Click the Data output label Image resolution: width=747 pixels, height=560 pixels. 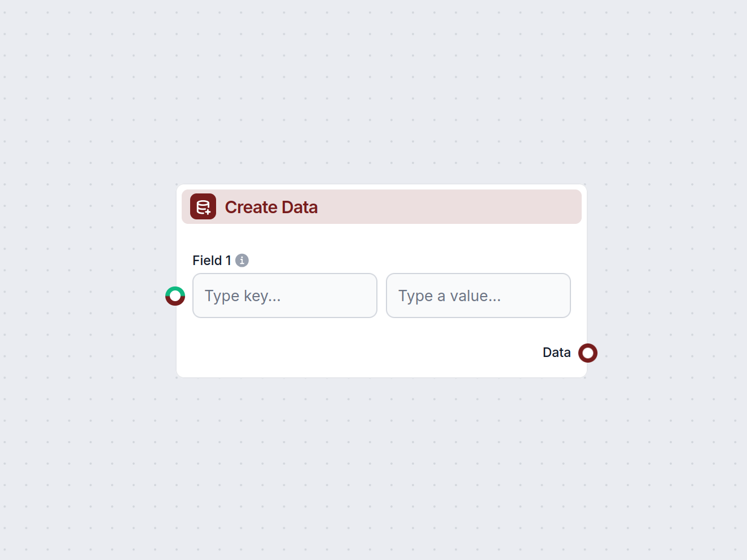(x=556, y=352)
